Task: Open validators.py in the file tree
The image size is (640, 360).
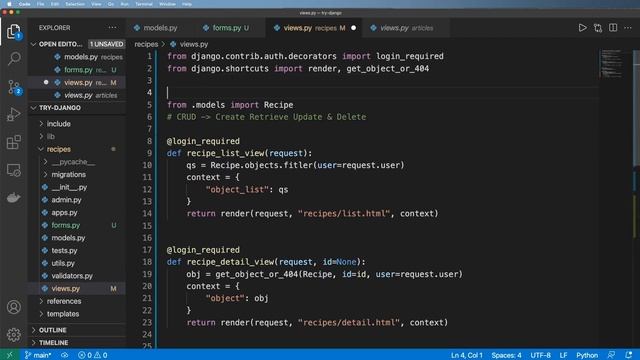Action: tap(72, 276)
